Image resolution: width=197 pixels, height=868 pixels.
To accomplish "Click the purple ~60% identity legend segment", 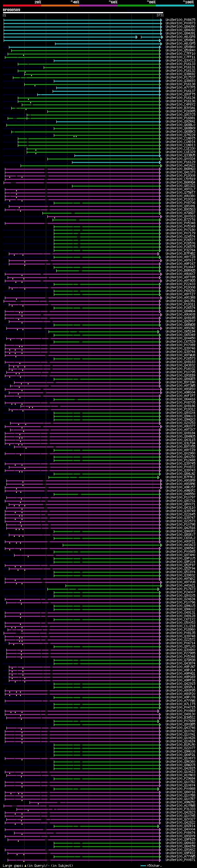I will click(99, 6).
